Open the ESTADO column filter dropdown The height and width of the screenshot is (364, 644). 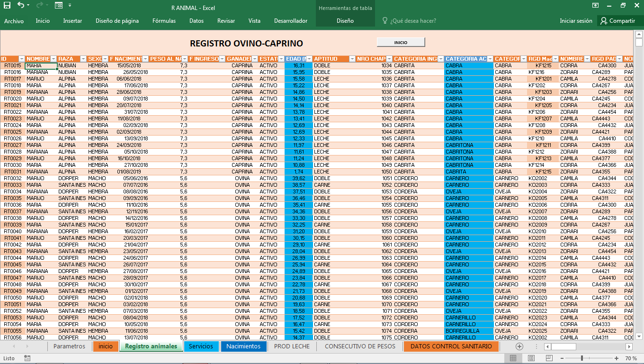click(280, 59)
